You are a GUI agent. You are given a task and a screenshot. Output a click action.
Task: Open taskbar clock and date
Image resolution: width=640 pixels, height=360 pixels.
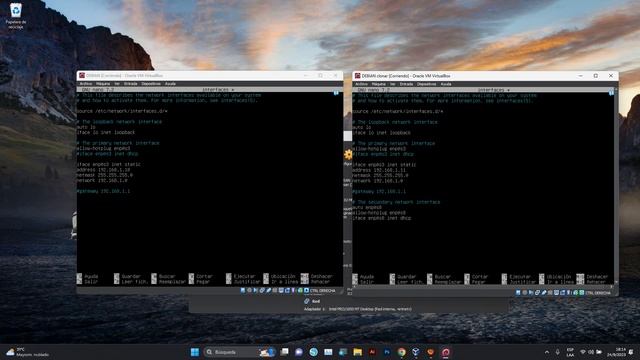coord(616,352)
